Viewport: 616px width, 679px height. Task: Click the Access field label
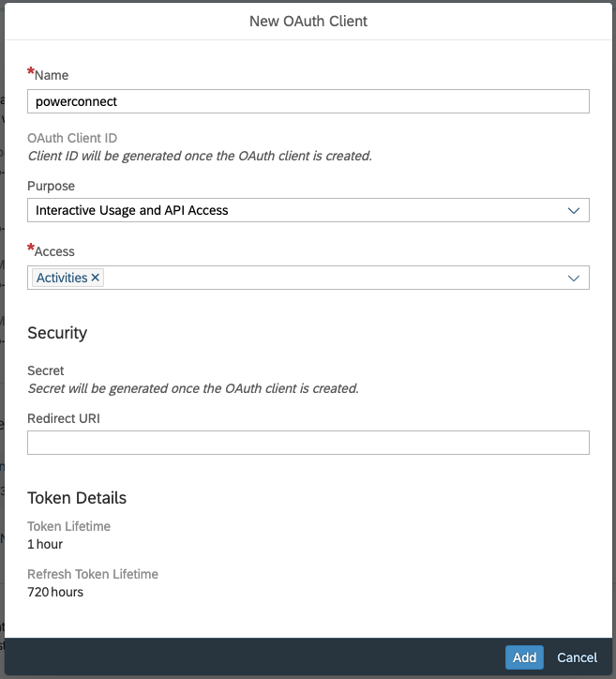click(54, 251)
